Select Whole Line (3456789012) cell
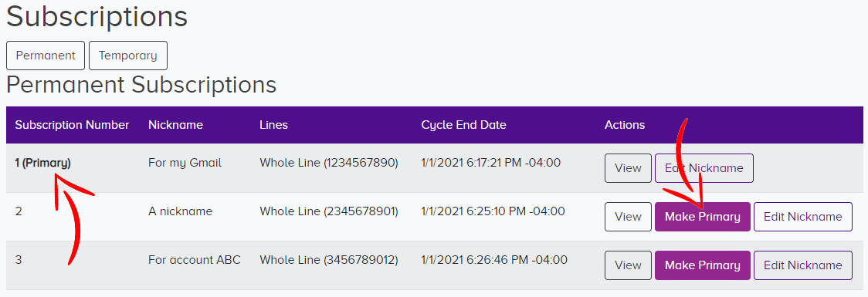This screenshot has height=297, width=868. pos(329,260)
